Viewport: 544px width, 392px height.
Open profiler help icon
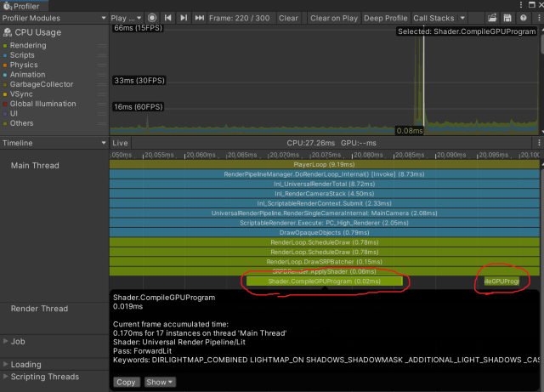524,18
